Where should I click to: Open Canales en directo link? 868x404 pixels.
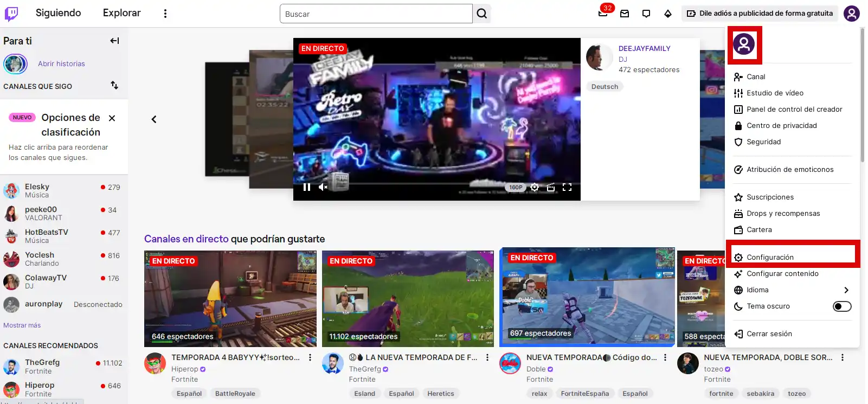point(186,239)
